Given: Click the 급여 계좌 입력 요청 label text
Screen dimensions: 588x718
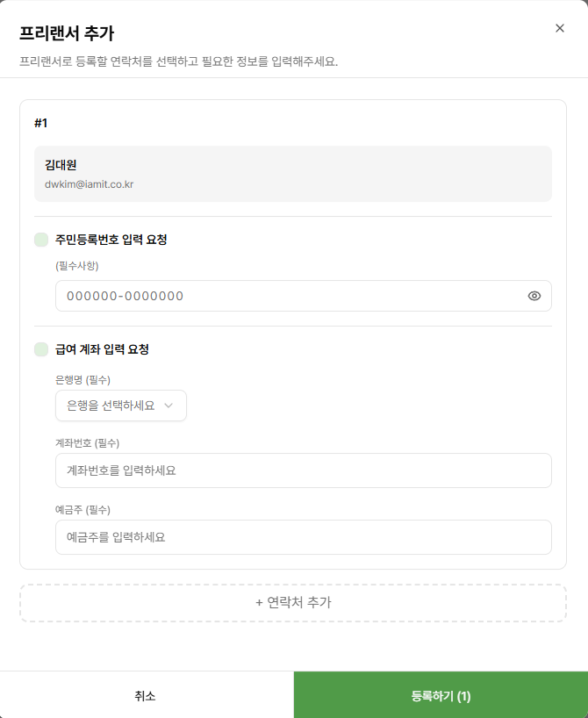Looking at the screenshot, I should (102, 349).
